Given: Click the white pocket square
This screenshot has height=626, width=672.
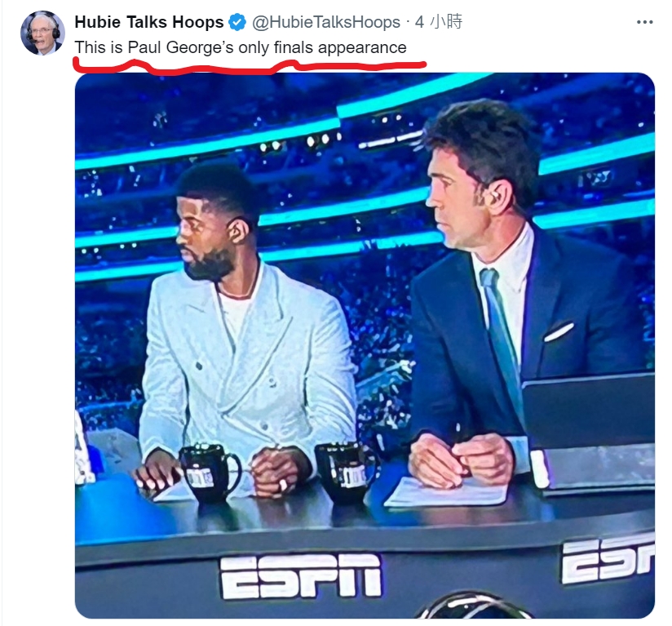Looking at the screenshot, I should point(558,331).
